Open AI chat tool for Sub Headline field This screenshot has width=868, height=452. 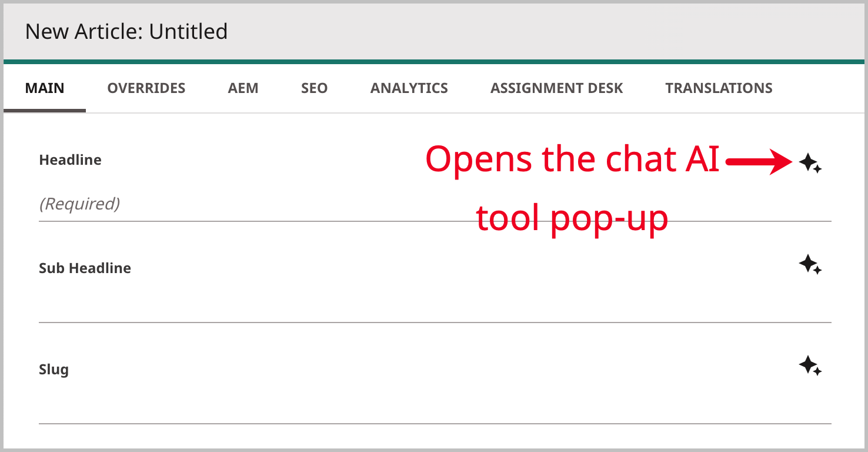810,264
